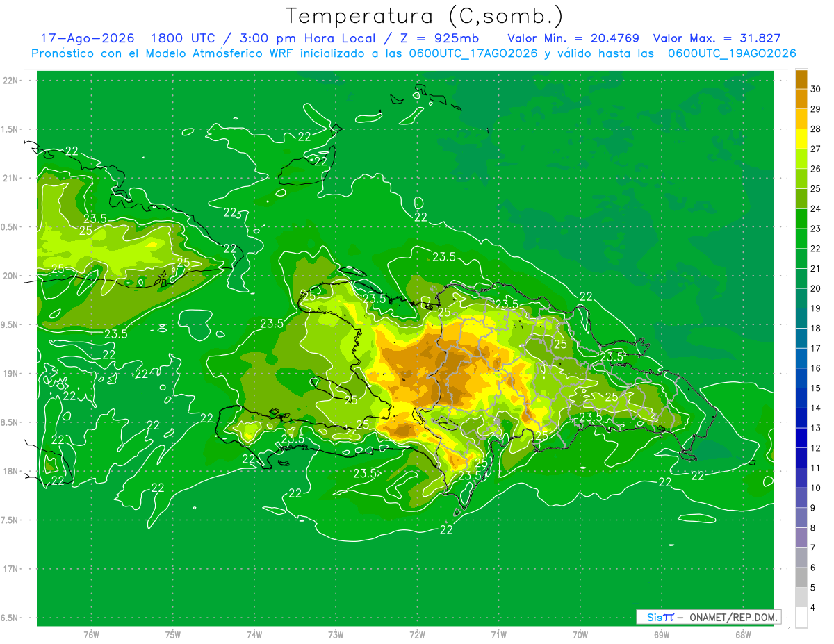Click the colorbar label "28"
834x644 pixels.
pos(815,129)
